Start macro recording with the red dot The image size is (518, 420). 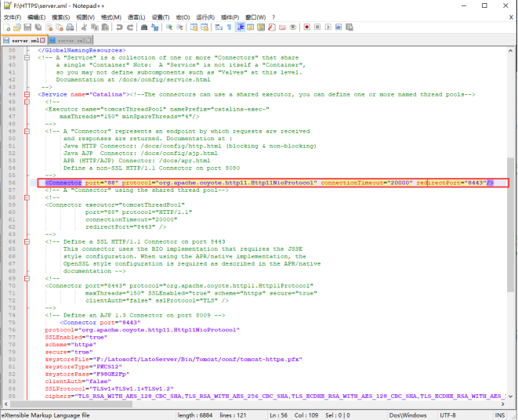click(307, 27)
